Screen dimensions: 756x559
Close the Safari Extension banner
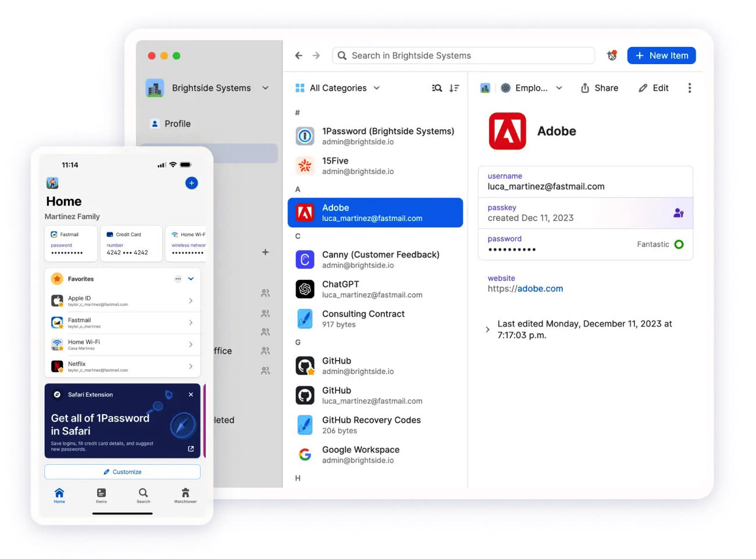(x=191, y=394)
